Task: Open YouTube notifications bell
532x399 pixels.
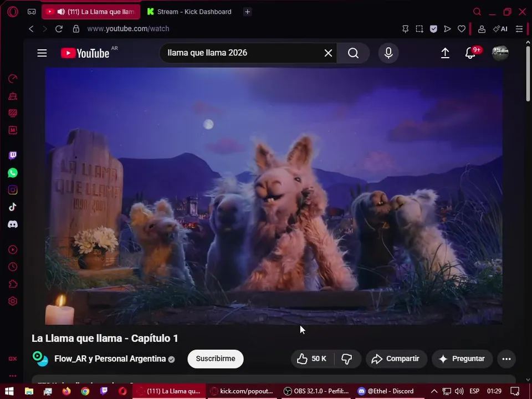Action: (x=470, y=53)
